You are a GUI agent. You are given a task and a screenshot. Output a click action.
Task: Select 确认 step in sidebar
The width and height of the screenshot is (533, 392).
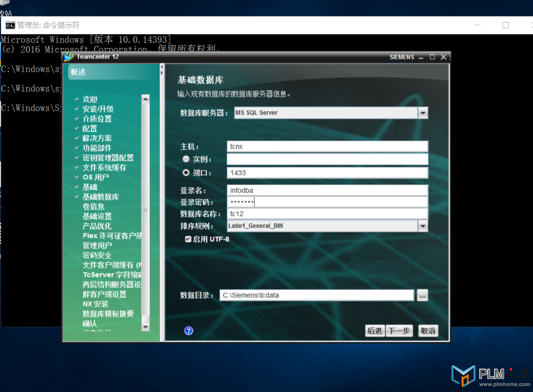click(x=90, y=323)
